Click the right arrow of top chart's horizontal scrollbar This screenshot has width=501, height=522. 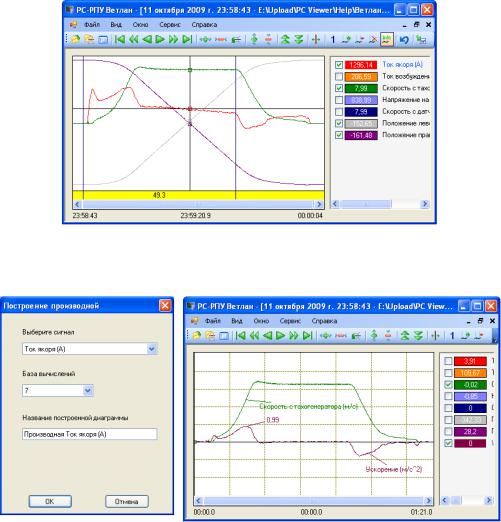tap(319, 204)
